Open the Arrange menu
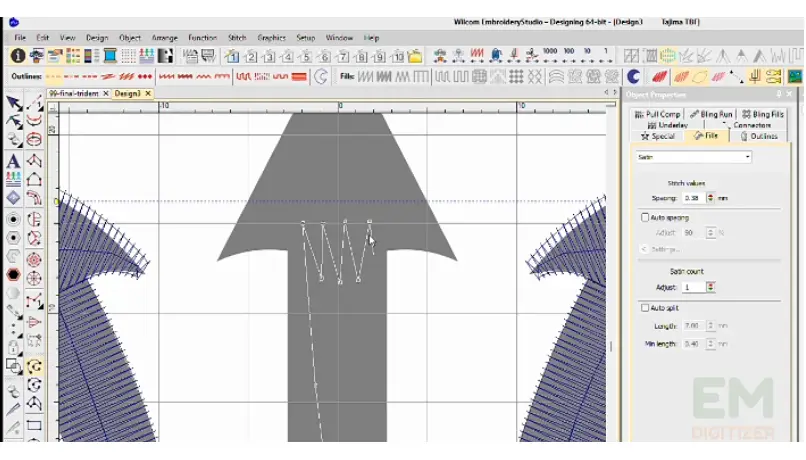The height and width of the screenshot is (460, 806). pos(164,38)
